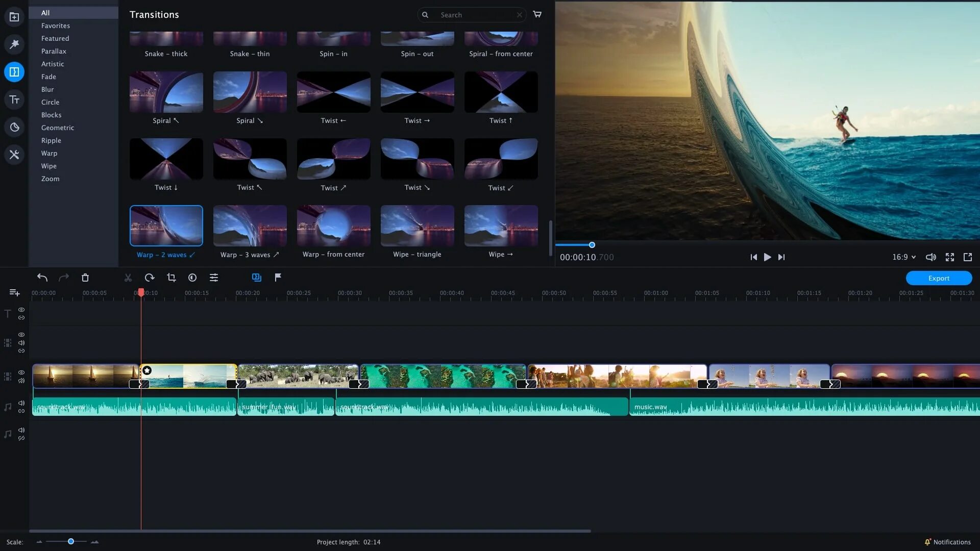The height and width of the screenshot is (551, 980).
Task: Click the Parallax transitions tab
Action: [53, 51]
